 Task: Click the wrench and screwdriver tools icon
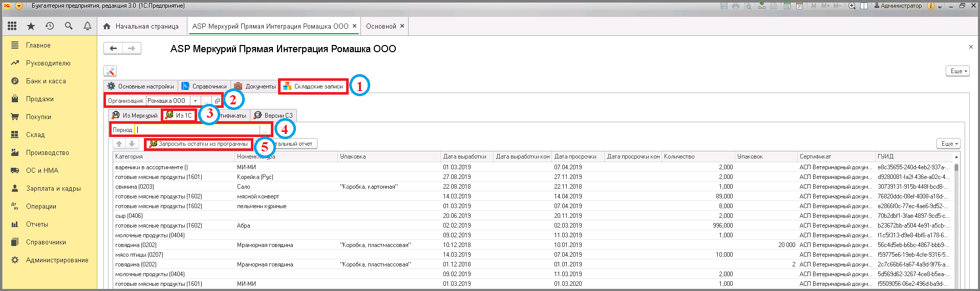pos(110,71)
